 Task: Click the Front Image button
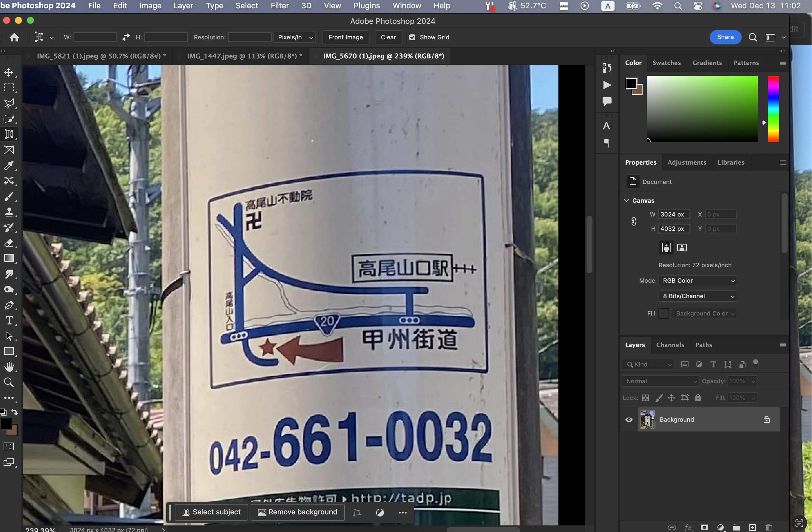coord(345,37)
